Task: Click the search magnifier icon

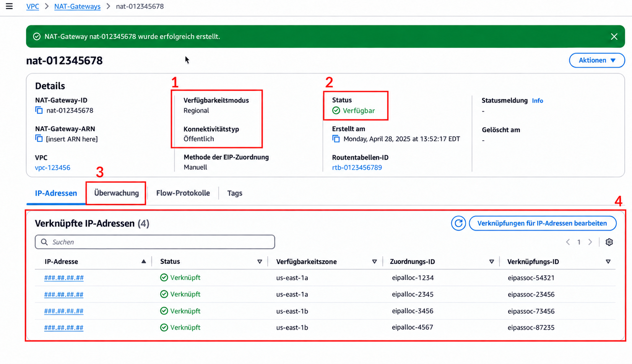Action: 44,242
